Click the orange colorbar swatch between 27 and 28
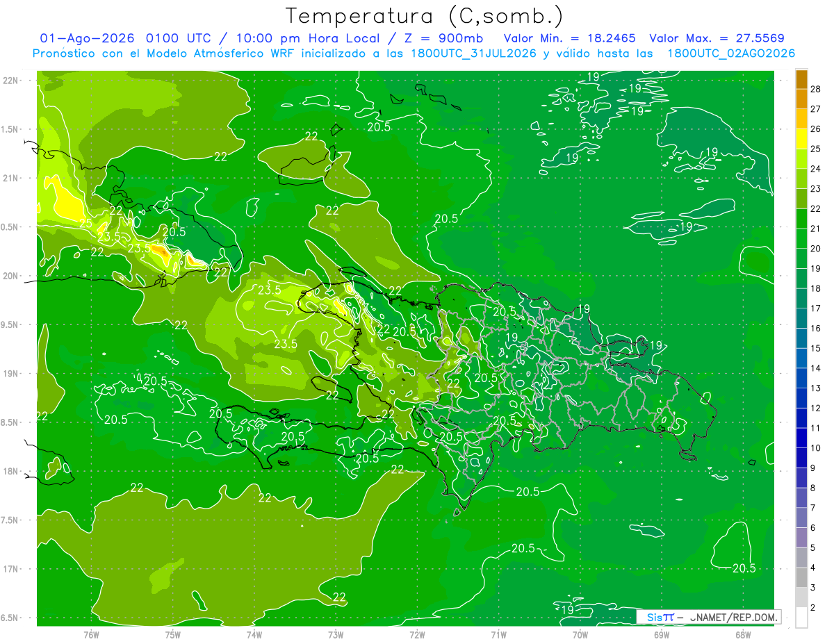834x644 pixels. [x=801, y=99]
